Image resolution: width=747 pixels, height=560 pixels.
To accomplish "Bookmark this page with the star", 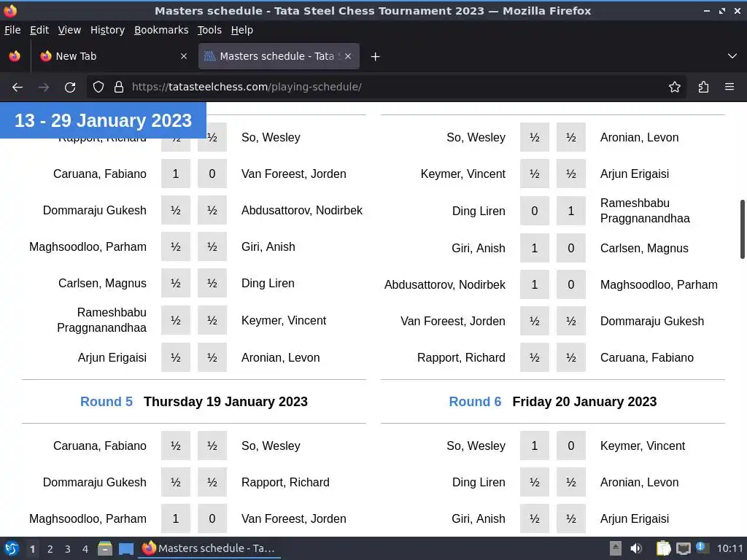I will tap(675, 87).
